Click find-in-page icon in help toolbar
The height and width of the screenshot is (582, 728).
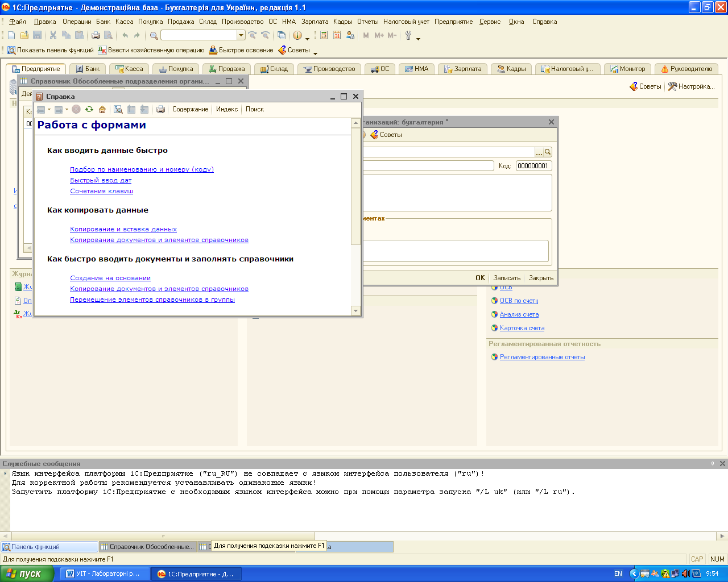click(118, 109)
